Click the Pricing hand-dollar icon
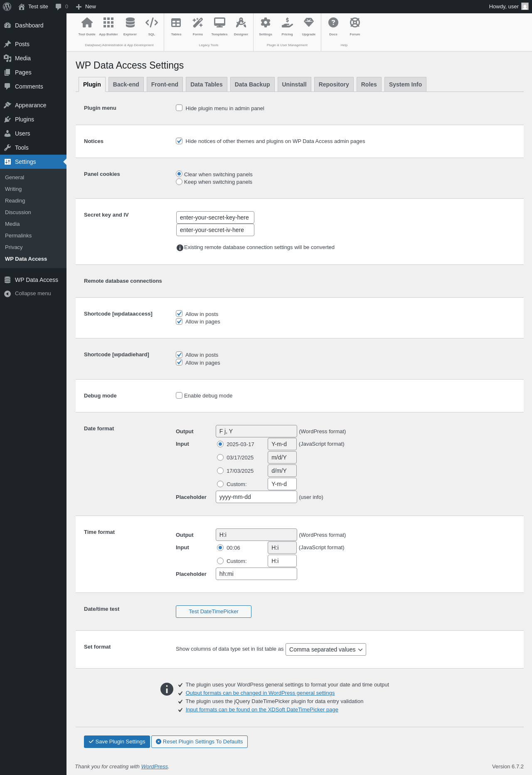This screenshot has width=532, height=775. [287, 23]
